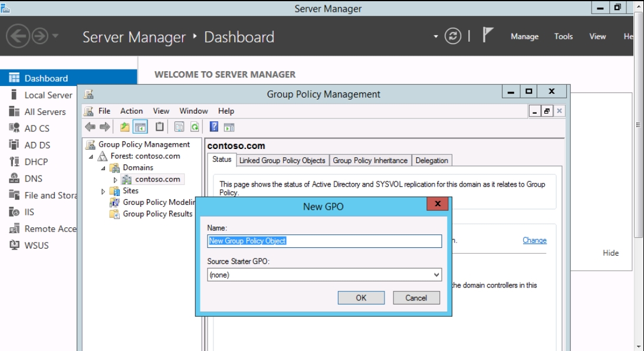Click the Properties sheet icon in toolbar
644x351 pixels.
(179, 127)
